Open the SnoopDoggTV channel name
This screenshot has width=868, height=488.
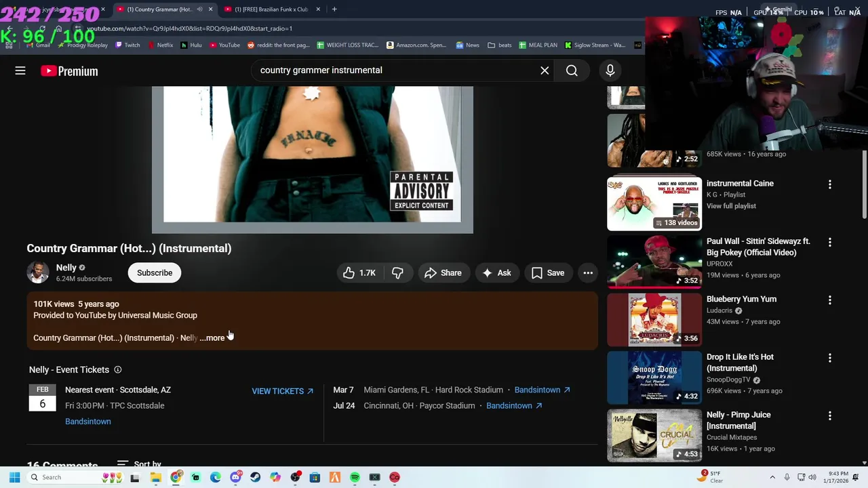[728, 380]
